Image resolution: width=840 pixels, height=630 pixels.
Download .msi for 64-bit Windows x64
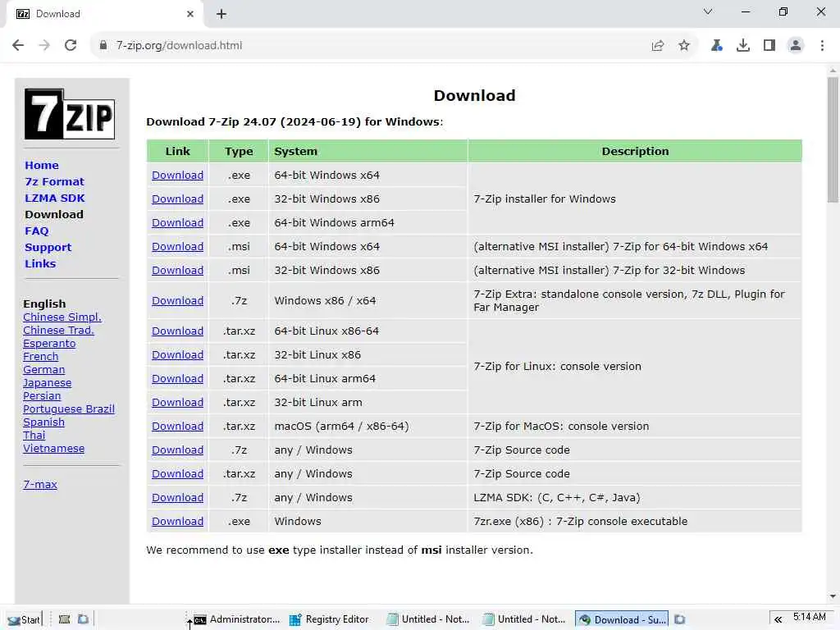(177, 246)
